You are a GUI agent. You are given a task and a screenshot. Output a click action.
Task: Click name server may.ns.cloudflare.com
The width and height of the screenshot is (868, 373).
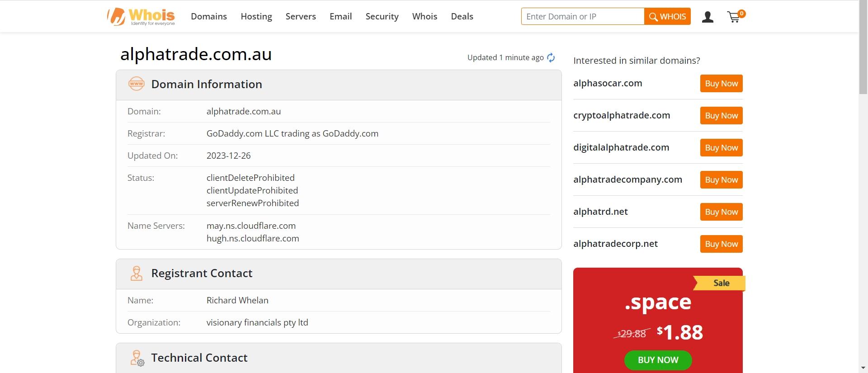click(x=251, y=226)
